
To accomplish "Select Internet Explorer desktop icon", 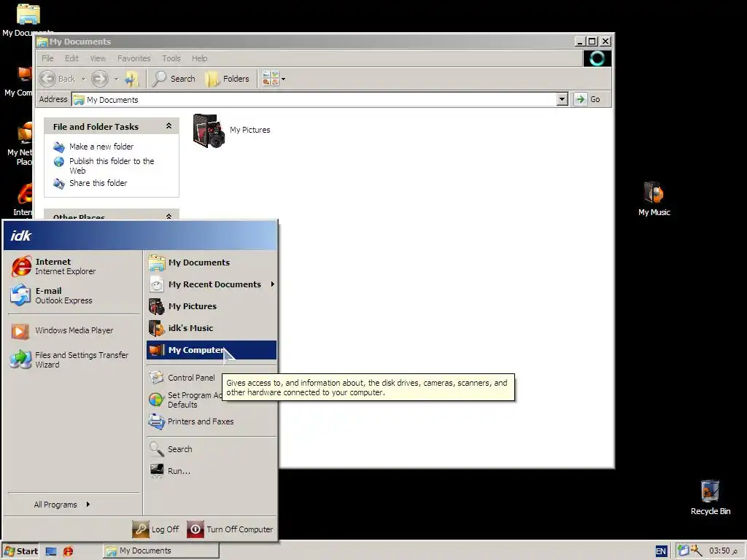I will 23,200.
